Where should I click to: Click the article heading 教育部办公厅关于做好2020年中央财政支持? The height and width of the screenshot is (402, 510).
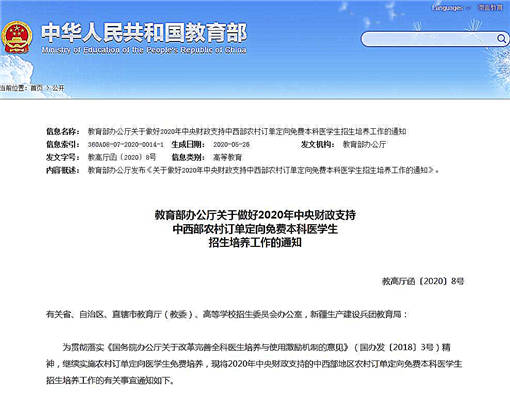coord(255,215)
